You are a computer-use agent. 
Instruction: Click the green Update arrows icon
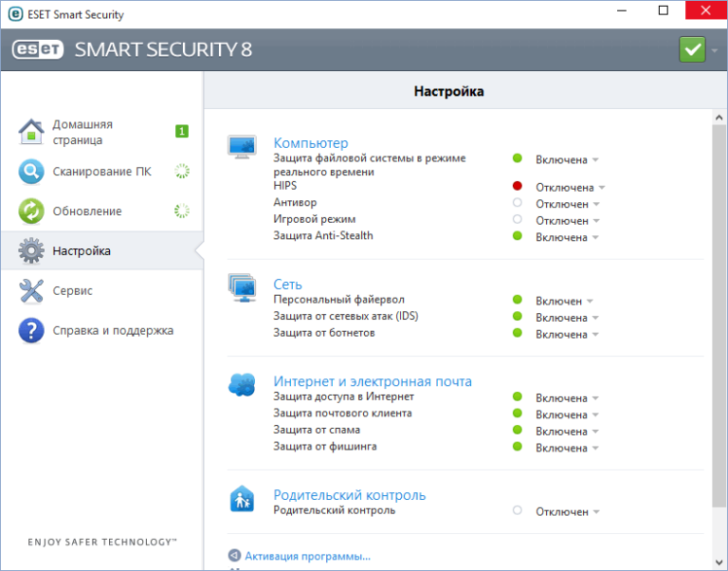[x=31, y=211]
